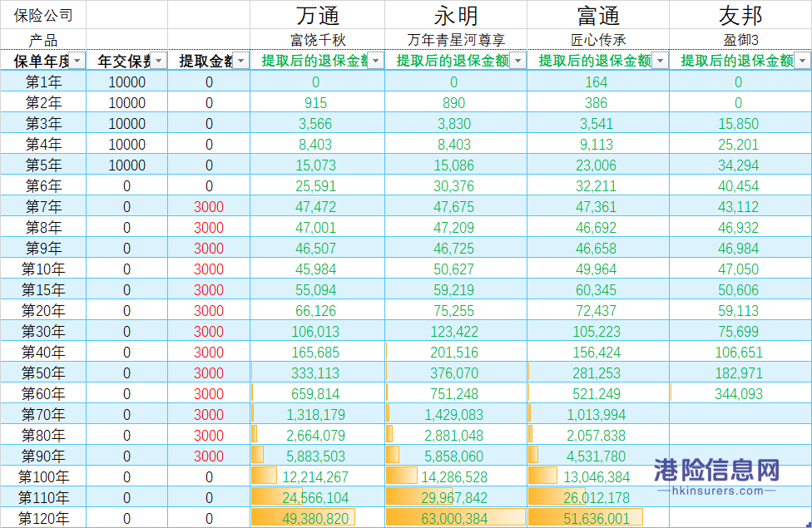Screen dimensions: 812x528
Task: Click the 永明 company header
Action: (x=456, y=15)
